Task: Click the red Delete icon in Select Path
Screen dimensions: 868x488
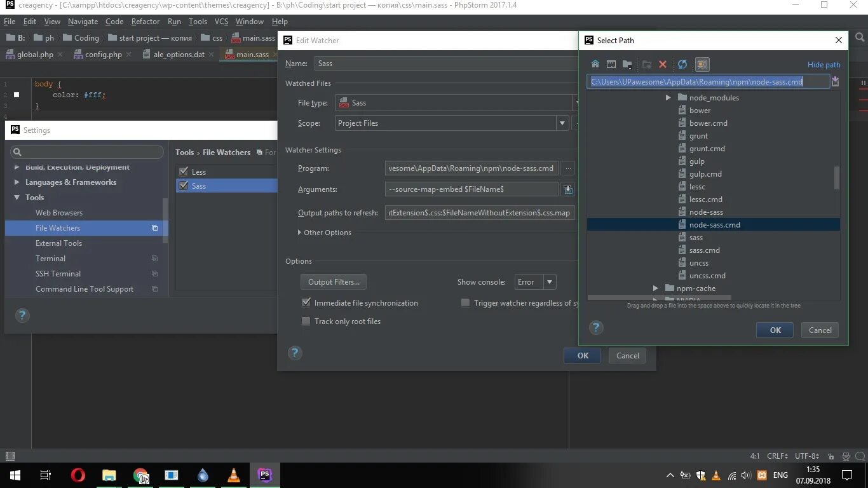Action: tap(663, 64)
